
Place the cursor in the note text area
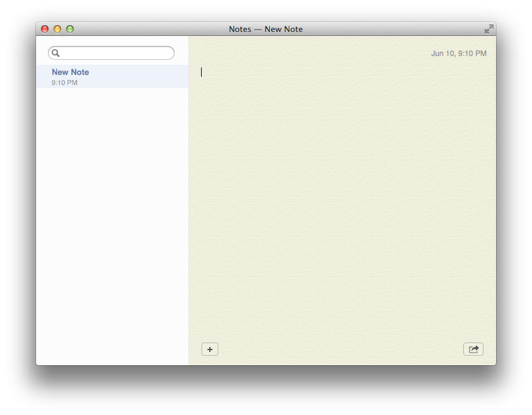pos(342,200)
